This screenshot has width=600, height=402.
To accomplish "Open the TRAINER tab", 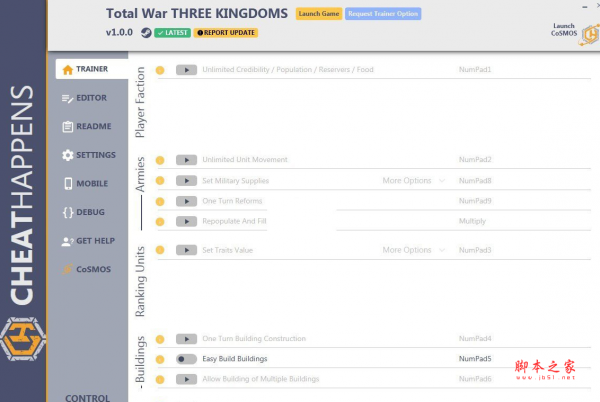I will (92, 69).
